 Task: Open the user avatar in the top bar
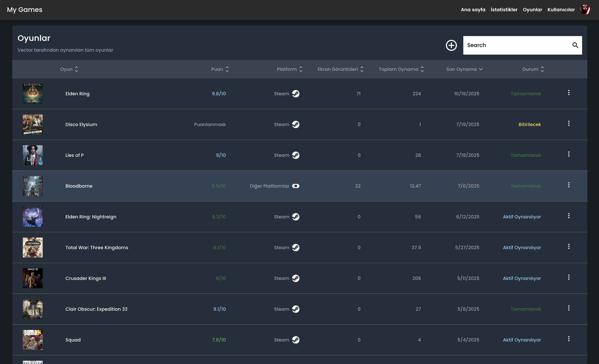(x=585, y=10)
